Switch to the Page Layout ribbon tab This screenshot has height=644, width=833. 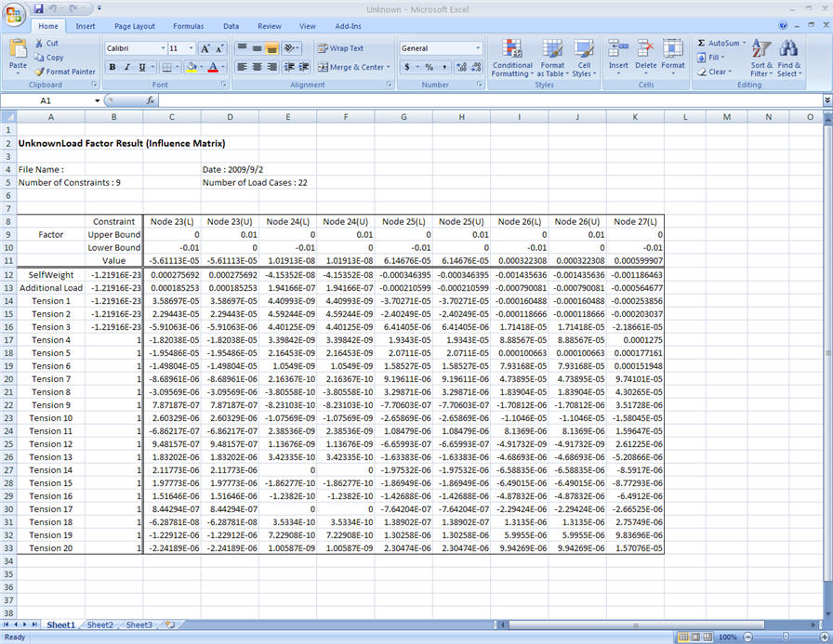135,26
